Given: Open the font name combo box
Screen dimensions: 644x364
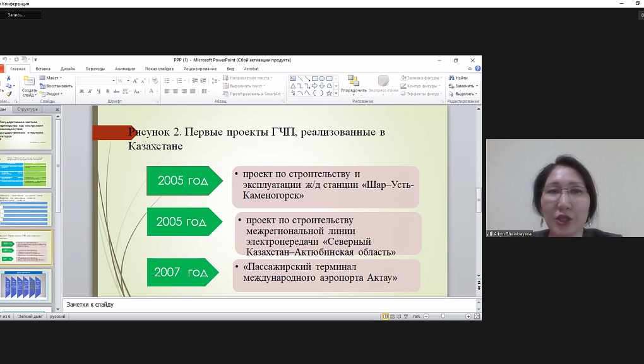Looking at the screenshot, I should (97, 81).
